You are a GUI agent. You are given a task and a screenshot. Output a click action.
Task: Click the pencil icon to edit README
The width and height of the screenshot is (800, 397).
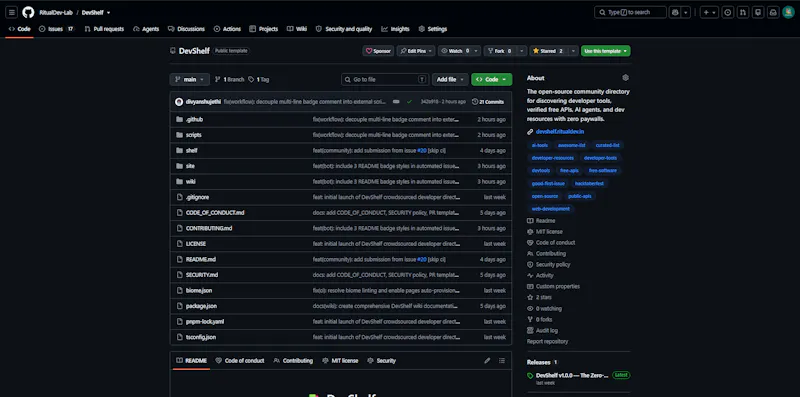coord(487,360)
